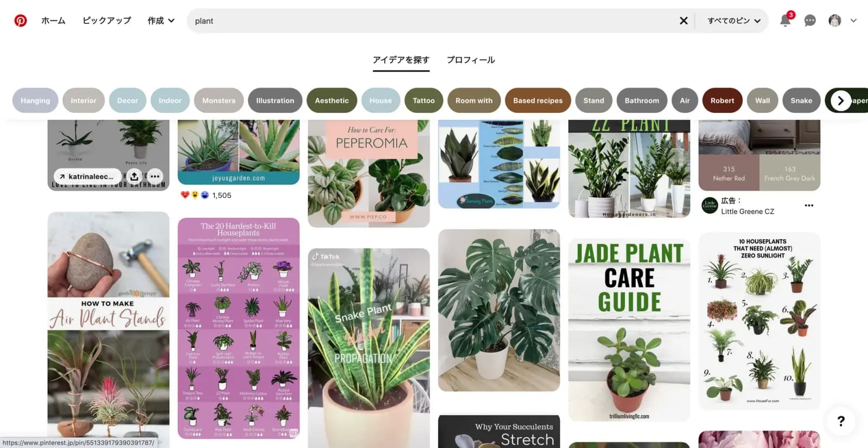Filter results by the Aesthetic chip

pyautogui.click(x=331, y=100)
